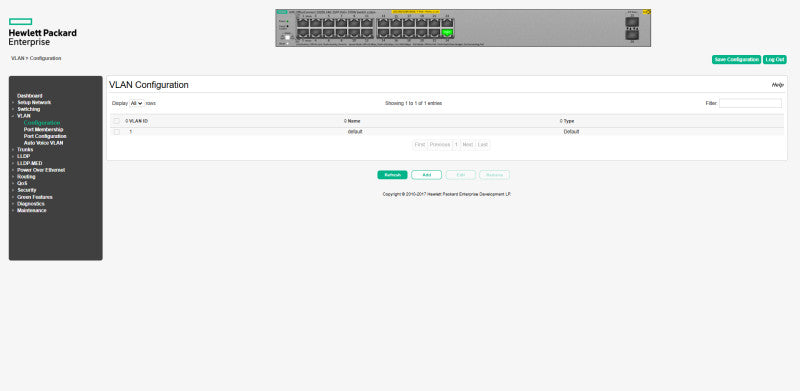
Task: Expand the LLDP-MED section
Action: coord(30,163)
